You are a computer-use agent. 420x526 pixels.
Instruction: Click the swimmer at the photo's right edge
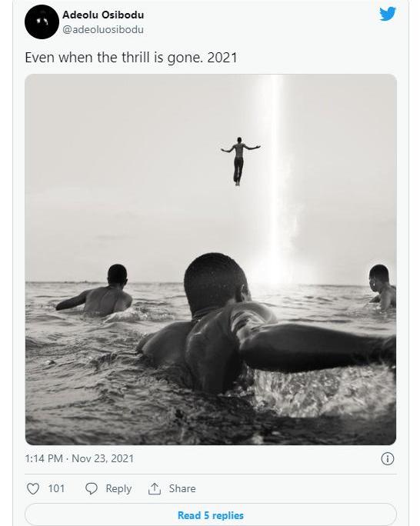[x=382, y=287]
